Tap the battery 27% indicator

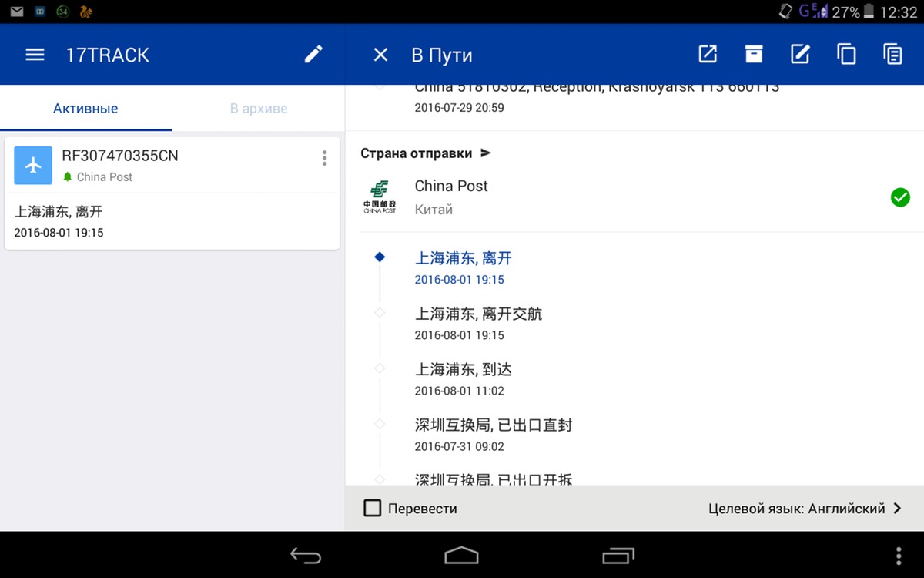pyautogui.click(x=854, y=12)
